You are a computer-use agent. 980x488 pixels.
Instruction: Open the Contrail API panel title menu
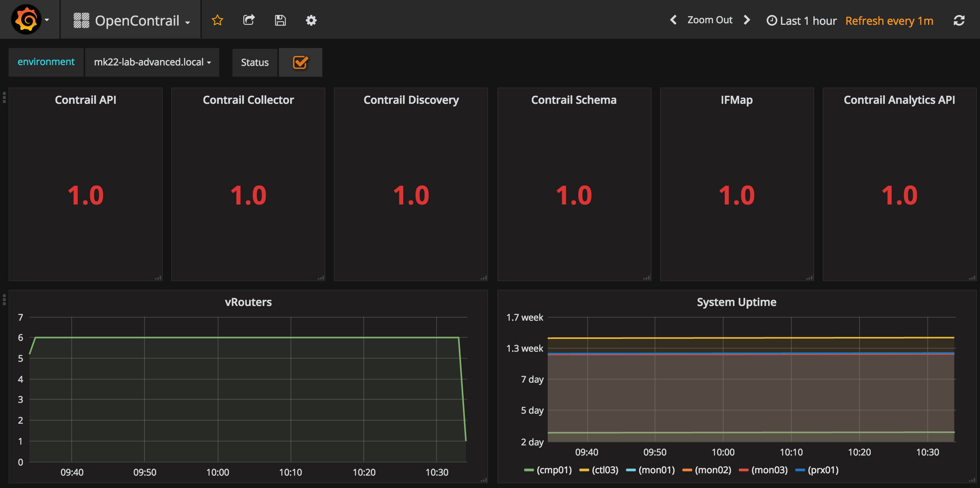pos(86,100)
